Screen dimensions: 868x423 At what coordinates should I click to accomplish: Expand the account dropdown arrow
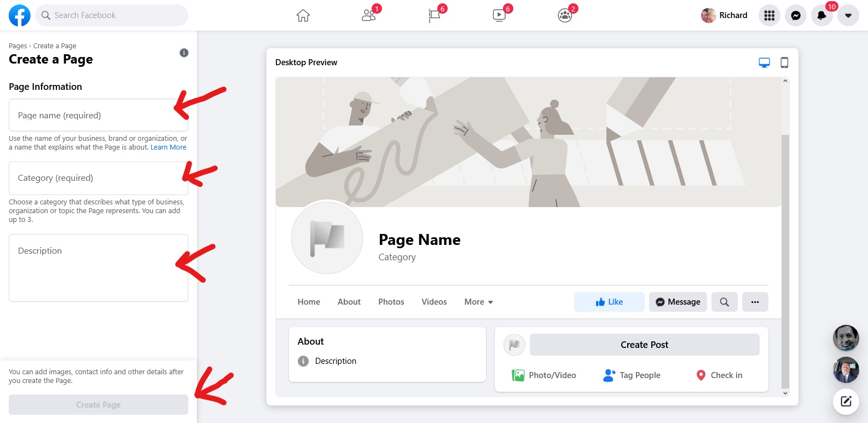tap(848, 15)
